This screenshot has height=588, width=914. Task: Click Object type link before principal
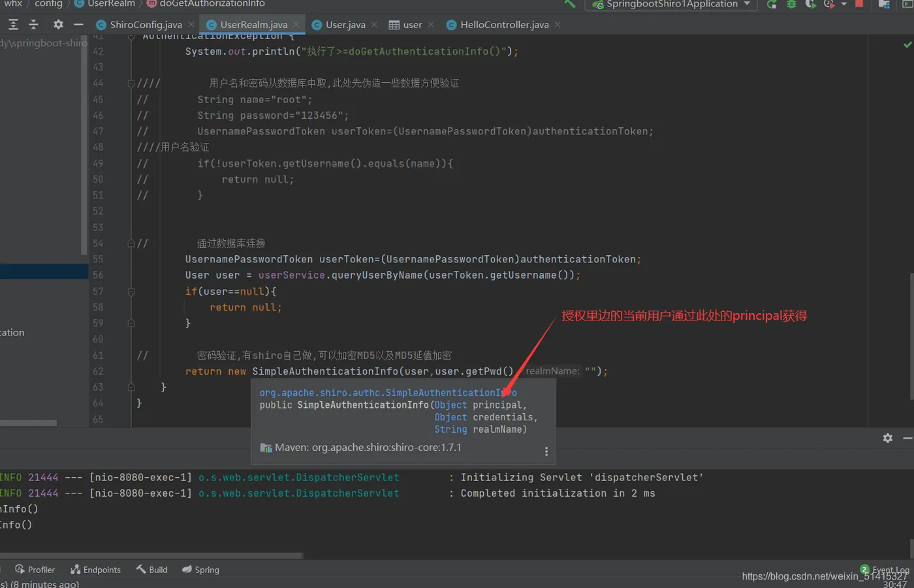coord(450,405)
